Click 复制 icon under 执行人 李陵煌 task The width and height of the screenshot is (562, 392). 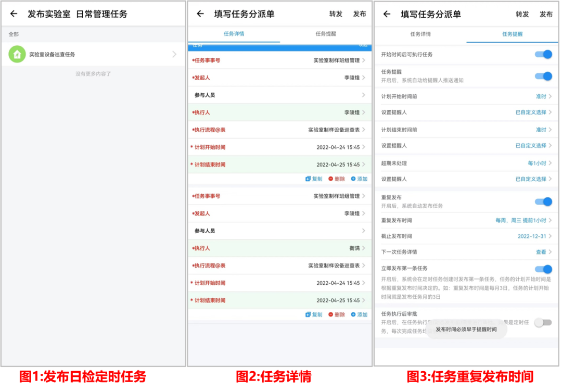(308, 179)
